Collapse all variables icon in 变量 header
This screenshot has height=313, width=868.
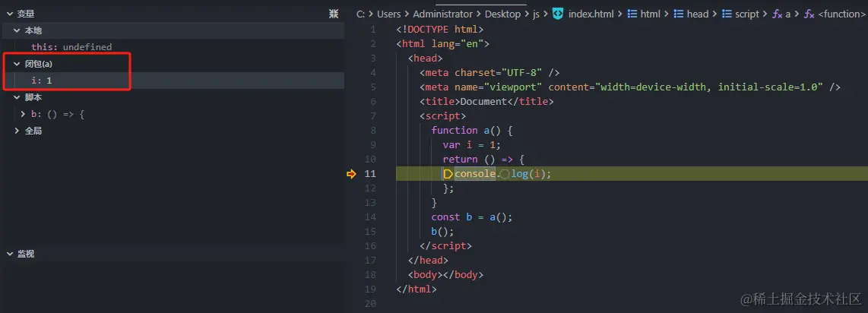(334, 14)
